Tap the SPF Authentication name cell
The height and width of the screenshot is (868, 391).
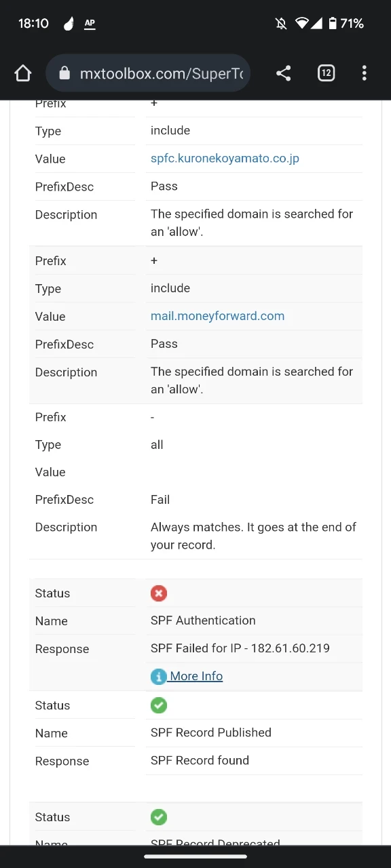tap(203, 620)
